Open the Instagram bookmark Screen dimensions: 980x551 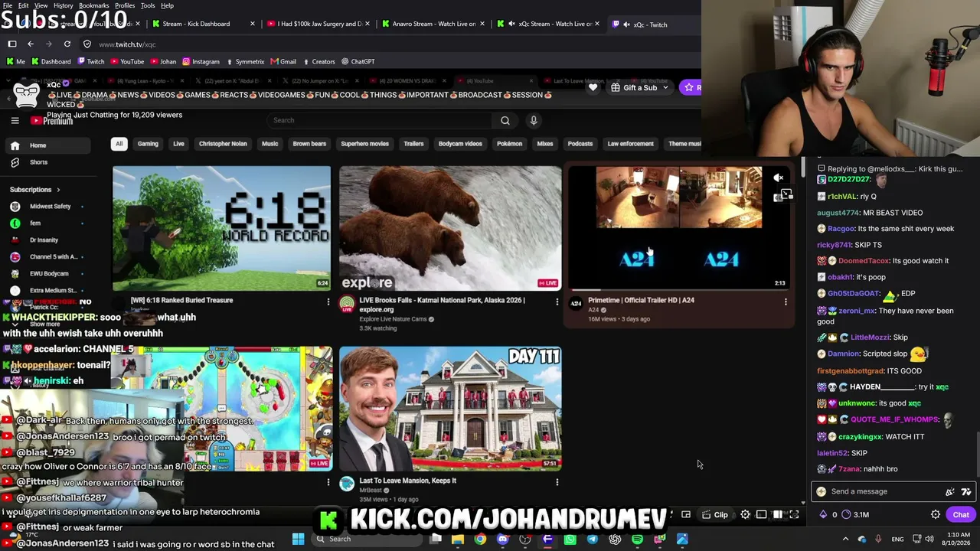[x=201, y=61]
